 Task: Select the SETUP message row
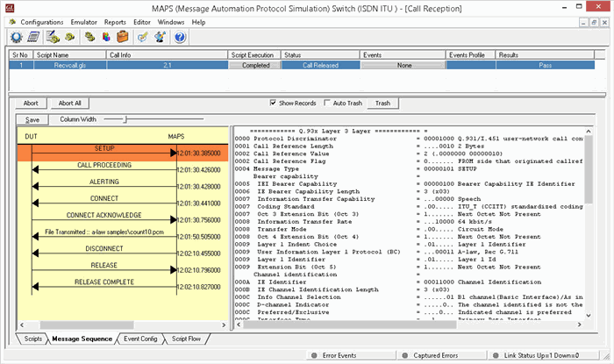click(123, 153)
